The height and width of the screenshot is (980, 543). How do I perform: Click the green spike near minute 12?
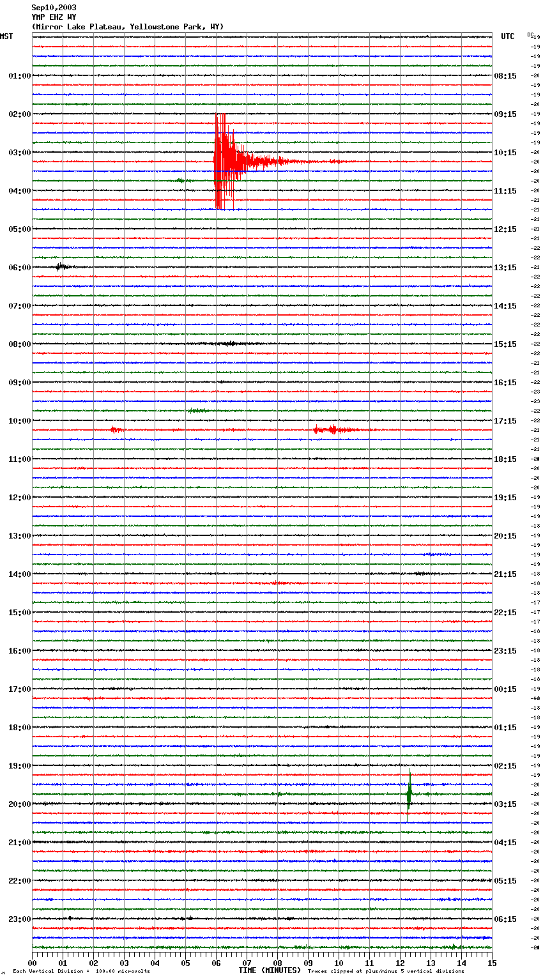pos(409,793)
